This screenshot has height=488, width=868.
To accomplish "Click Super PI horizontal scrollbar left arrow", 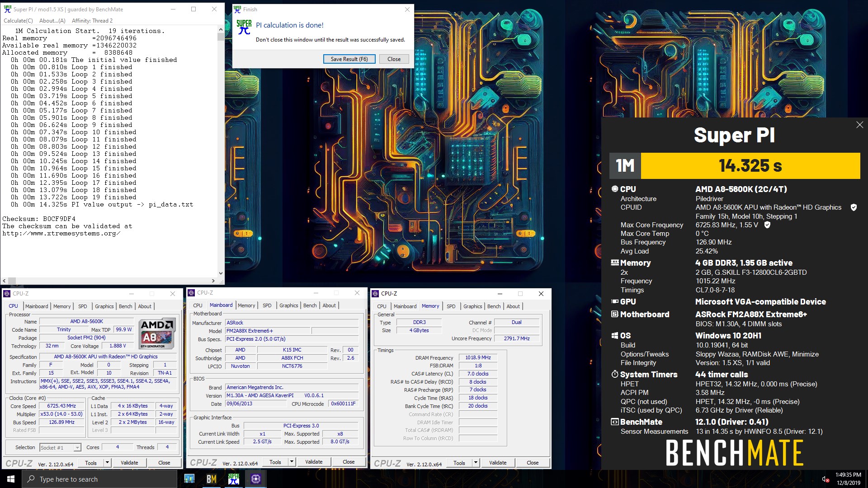I will pyautogui.click(x=4, y=281).
